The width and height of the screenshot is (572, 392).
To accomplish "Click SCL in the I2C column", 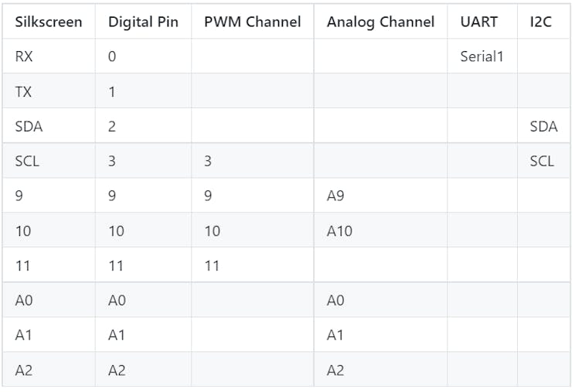I will (542, 161).
